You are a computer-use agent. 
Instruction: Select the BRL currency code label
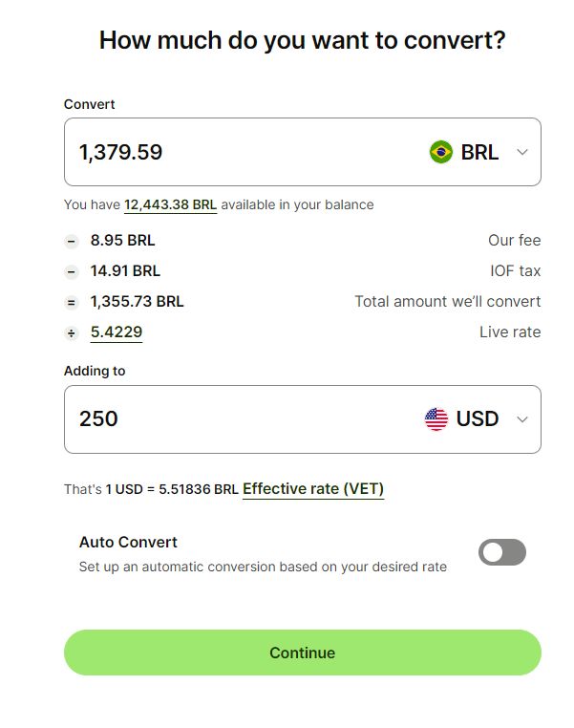point(479,152)
